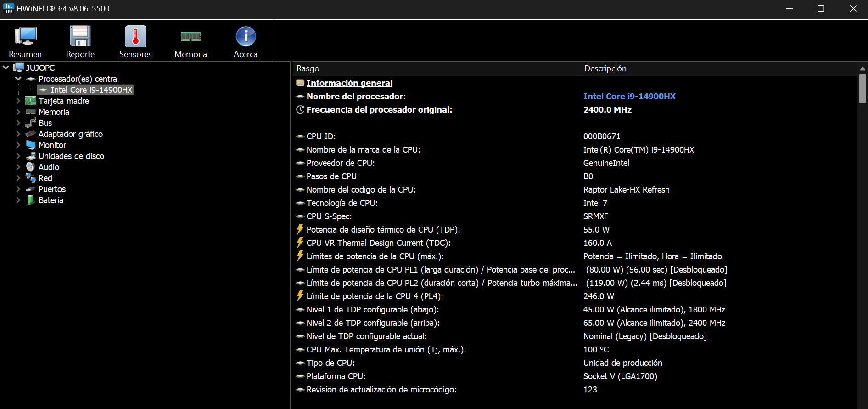Click the Tarjeta madre motherboard icon
The width and height of the screenshot is (868, 409).
31,101
